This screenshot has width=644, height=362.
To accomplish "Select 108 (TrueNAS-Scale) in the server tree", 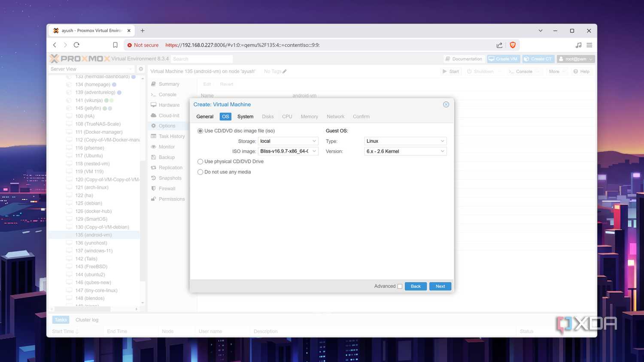I will 98,124.
